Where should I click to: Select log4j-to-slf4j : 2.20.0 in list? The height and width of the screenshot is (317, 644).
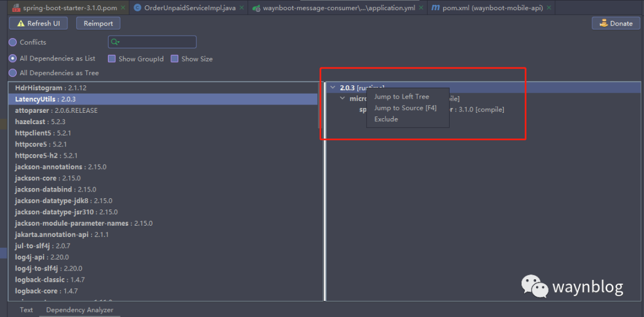pyautogui.click(x=163, y=269)
